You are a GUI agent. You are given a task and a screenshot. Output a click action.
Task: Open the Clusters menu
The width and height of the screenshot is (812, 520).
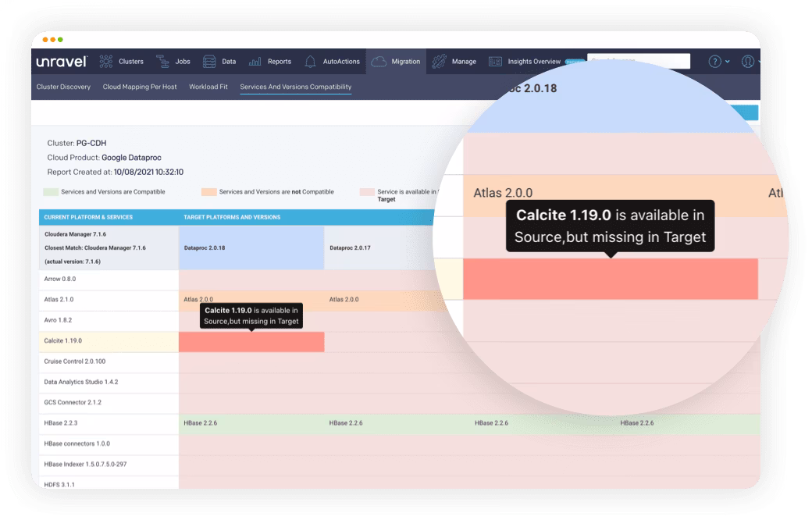click(131, 62)
